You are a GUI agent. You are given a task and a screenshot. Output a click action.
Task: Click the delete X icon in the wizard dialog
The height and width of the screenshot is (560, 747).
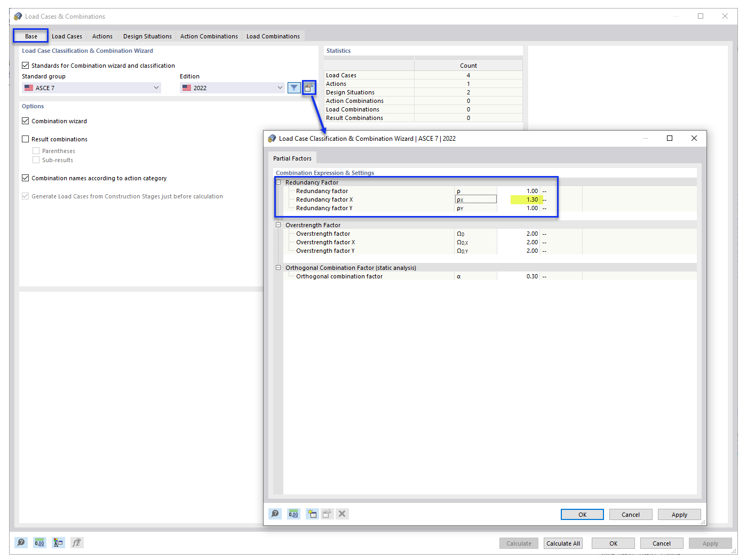pos(342,514)
